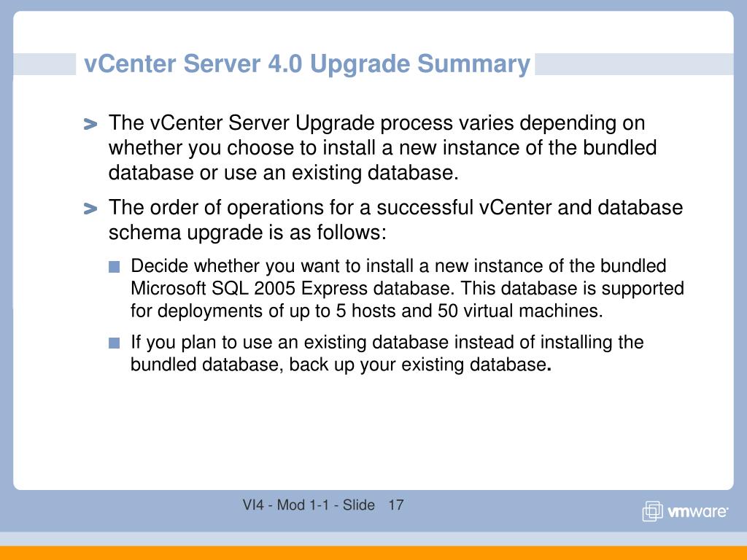Click the slide title 'vCenter Server 4.0 Upgrade Summary'

[307, 64]
